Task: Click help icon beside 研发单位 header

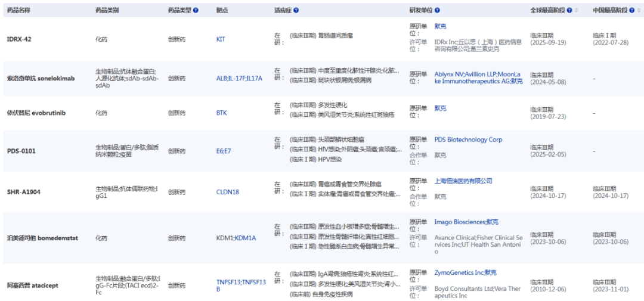Action: coord(438,11)
